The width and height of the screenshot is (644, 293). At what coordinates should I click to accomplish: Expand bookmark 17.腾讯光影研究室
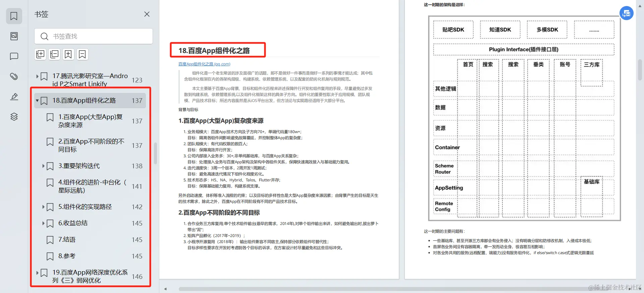click(37, 76)
